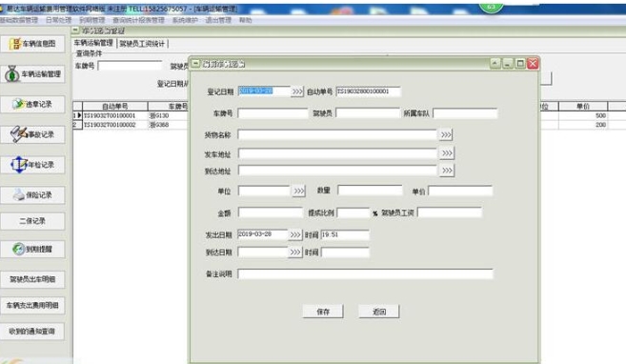Focus the 金额 input field

(271, 212)
